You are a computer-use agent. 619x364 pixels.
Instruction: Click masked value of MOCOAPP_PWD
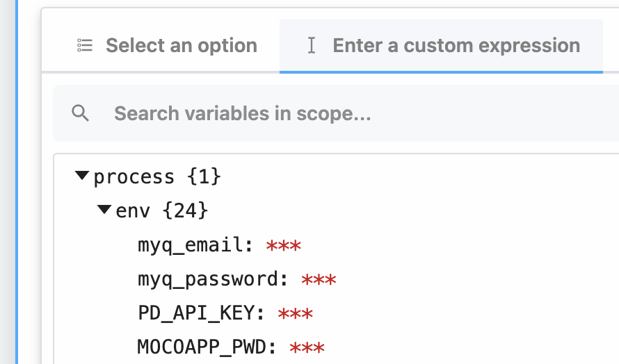pos(307,348)
